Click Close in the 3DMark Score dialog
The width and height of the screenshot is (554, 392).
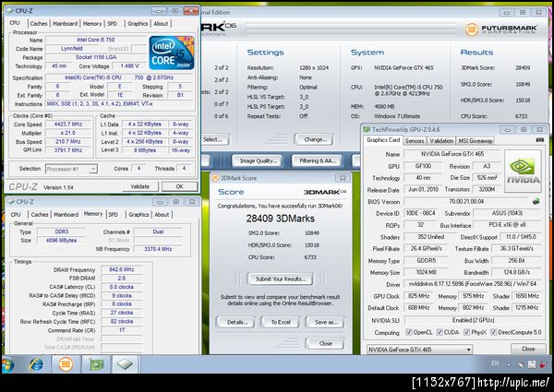pos(325,343)
